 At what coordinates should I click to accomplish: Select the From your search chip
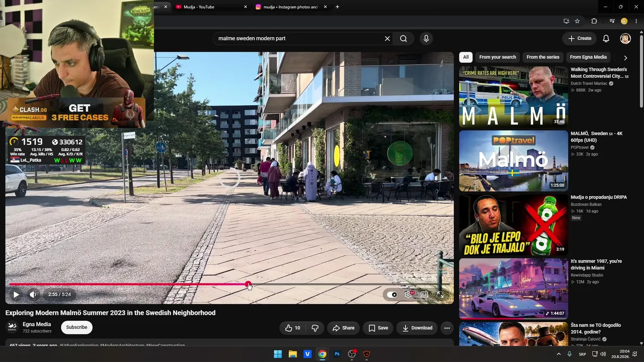498,57
